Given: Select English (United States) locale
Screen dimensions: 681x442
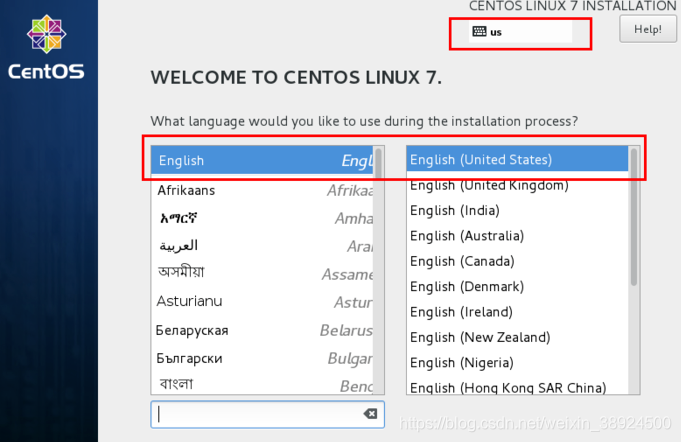Looking at the screenshot, I should pyautogui.click(x=517, y=159).
